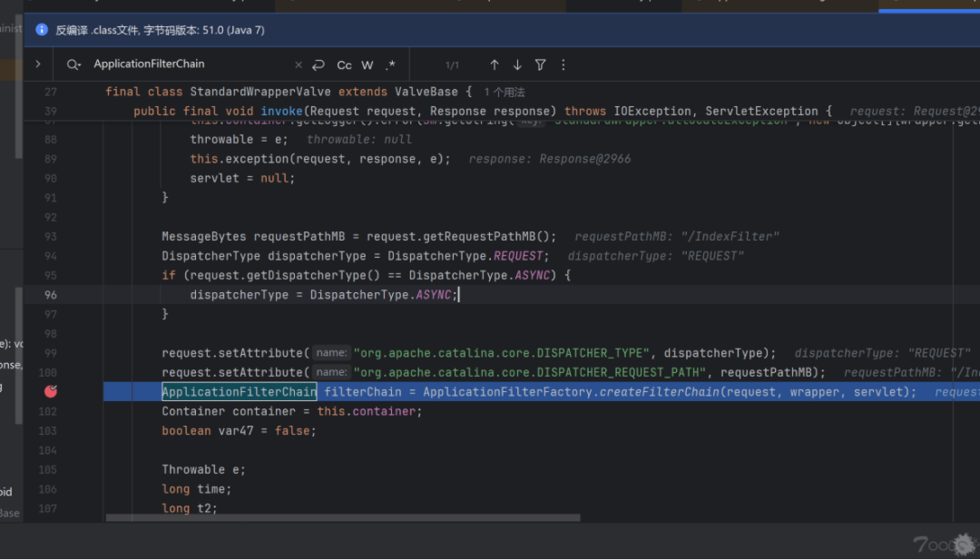The height and width of the screenshot is (560, 980).
Task: Click the createFilterChain method call
Action: point(660,392)
